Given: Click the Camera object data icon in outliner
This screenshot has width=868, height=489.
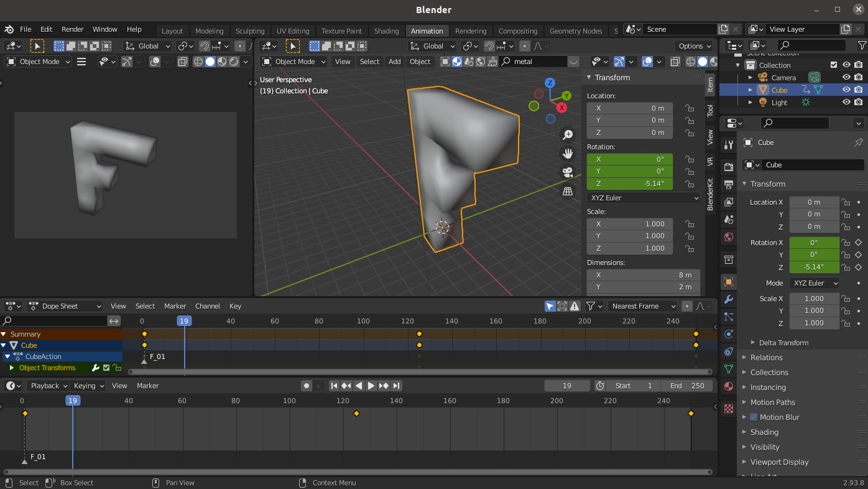Looking at the screenshot, I should coord(814,77).
